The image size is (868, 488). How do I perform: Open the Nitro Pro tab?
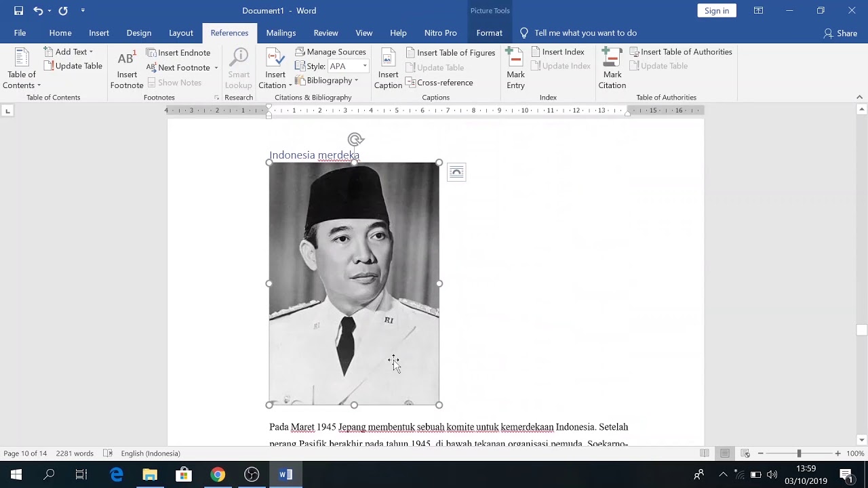pos(441,33)
